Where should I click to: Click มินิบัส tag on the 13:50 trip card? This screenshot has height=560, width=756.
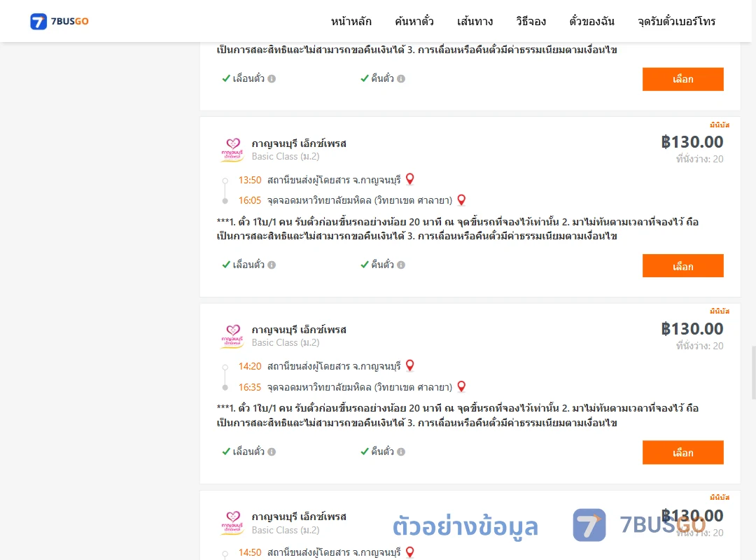point(720,125)
